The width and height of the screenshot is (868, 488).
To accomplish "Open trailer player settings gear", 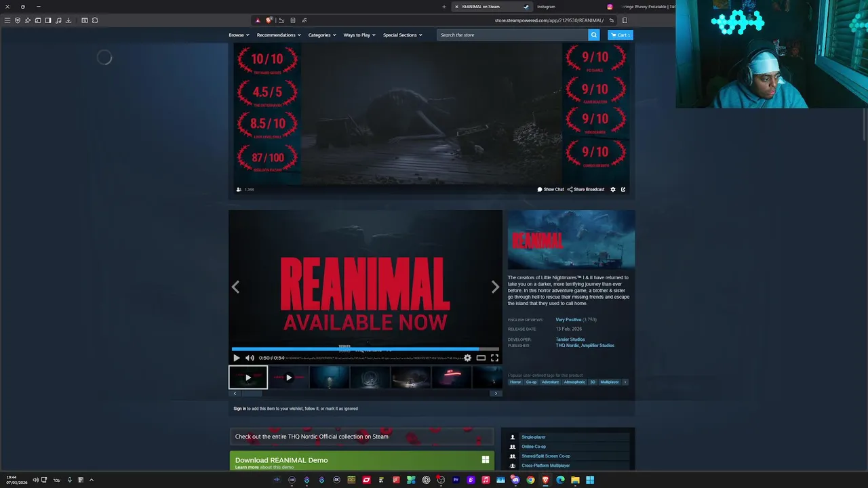I will [467, 358].
